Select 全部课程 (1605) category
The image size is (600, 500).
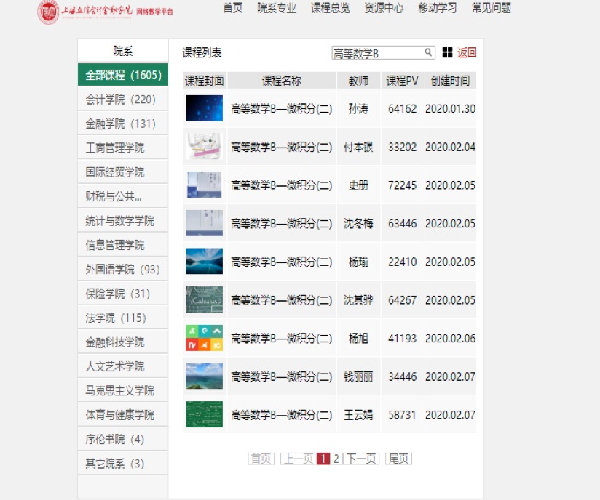[x=123, y=75]
